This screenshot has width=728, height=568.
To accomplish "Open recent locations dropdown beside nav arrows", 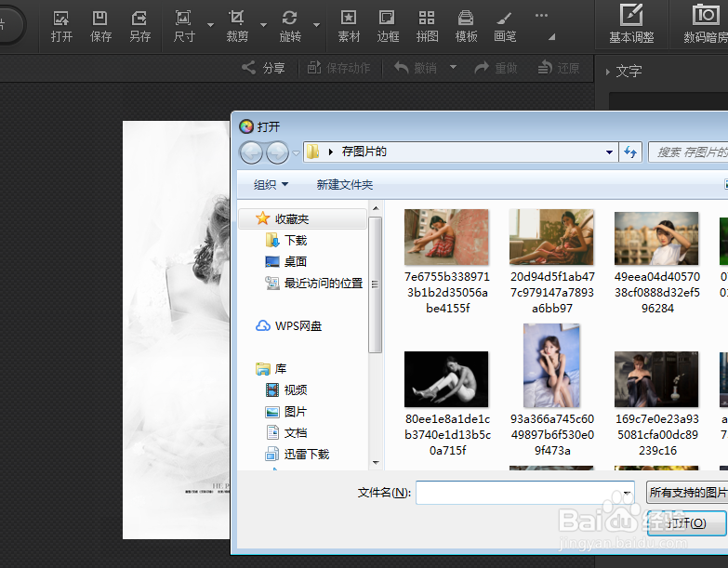I will [x=296, y=152].
